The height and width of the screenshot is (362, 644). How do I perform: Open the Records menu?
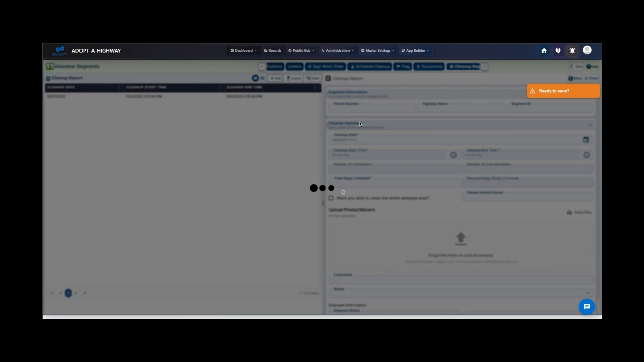pyautogui.click(x=272, y=50)
